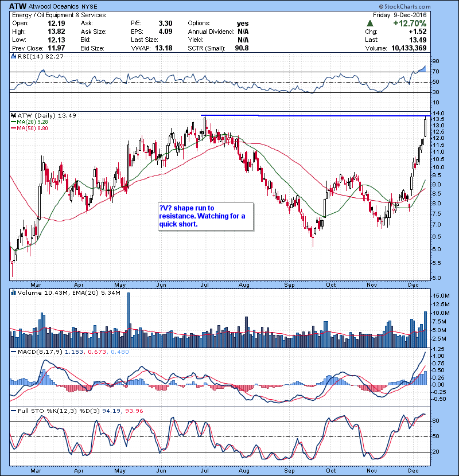Click the Last price 13.49 value

418,40
